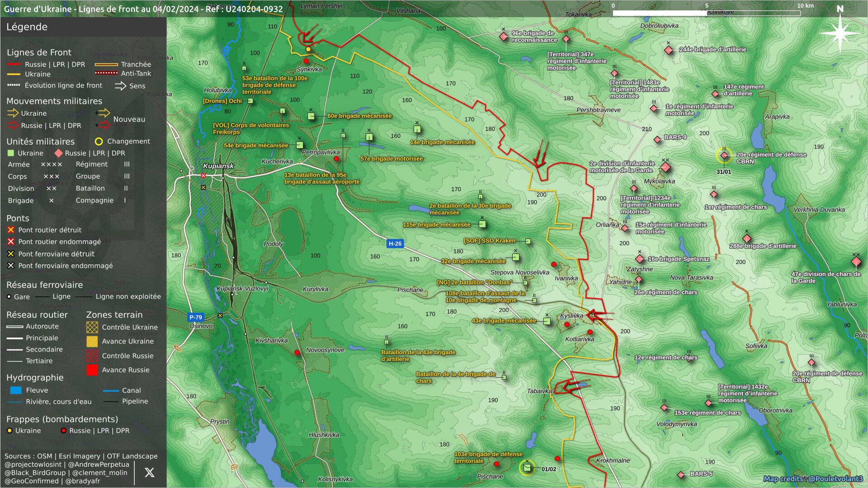Click the 01/02 date label
Image resolution: width=868 pixels, height=488 pixels.
point(549,469)
